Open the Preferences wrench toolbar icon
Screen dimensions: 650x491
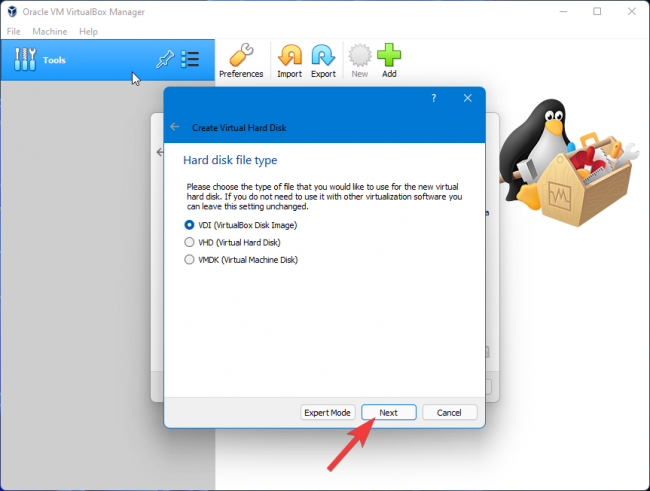tap(241, 61)
